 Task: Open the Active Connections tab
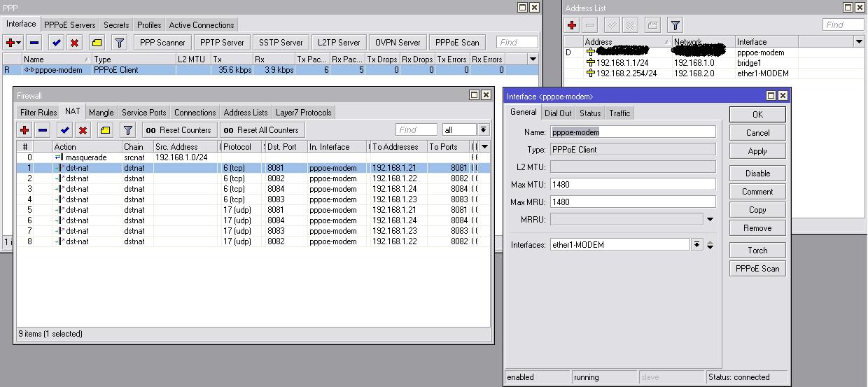[202, 25]
